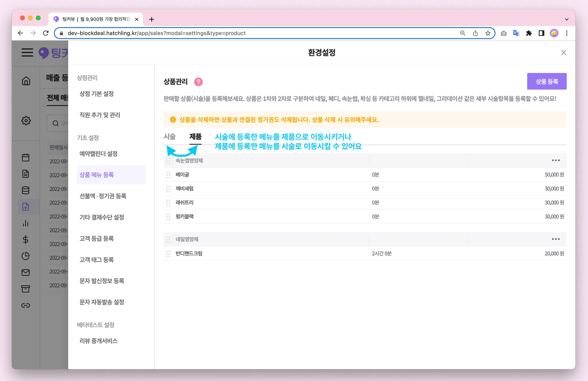Bookmark page with star icon
The height and width of the screenshot is (381, 588).
[x=488, y=33]
